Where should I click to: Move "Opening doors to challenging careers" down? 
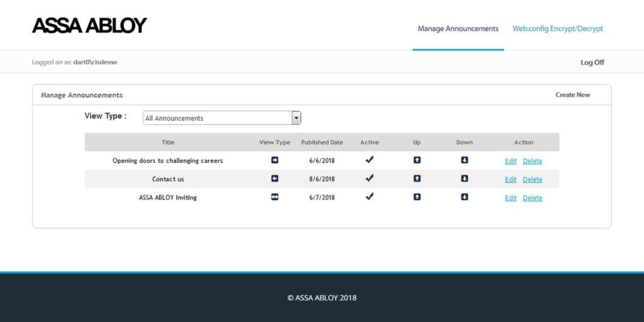464,159
